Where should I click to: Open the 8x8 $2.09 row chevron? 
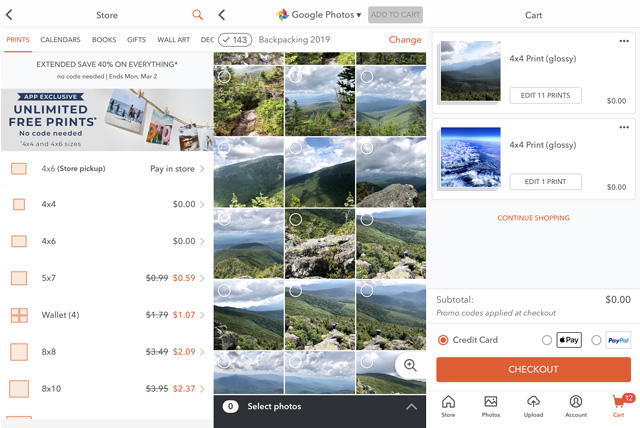pos(202,352)
